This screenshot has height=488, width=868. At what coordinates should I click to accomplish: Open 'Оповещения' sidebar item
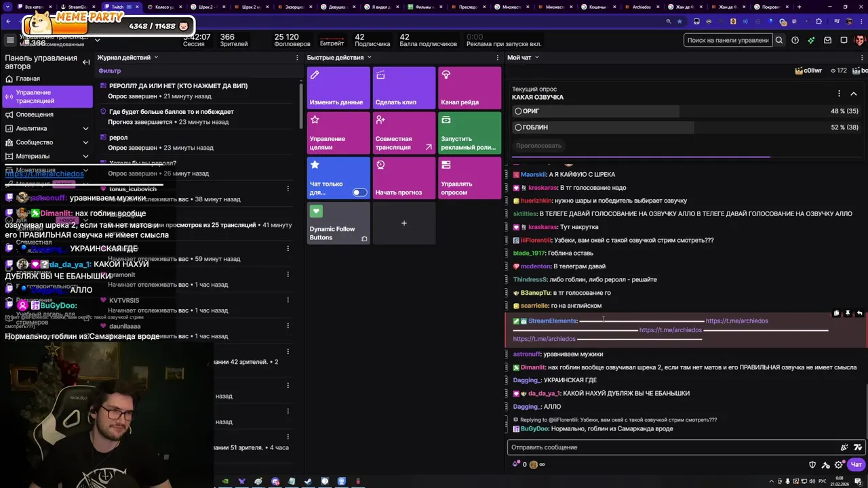[x=47, y=115]
